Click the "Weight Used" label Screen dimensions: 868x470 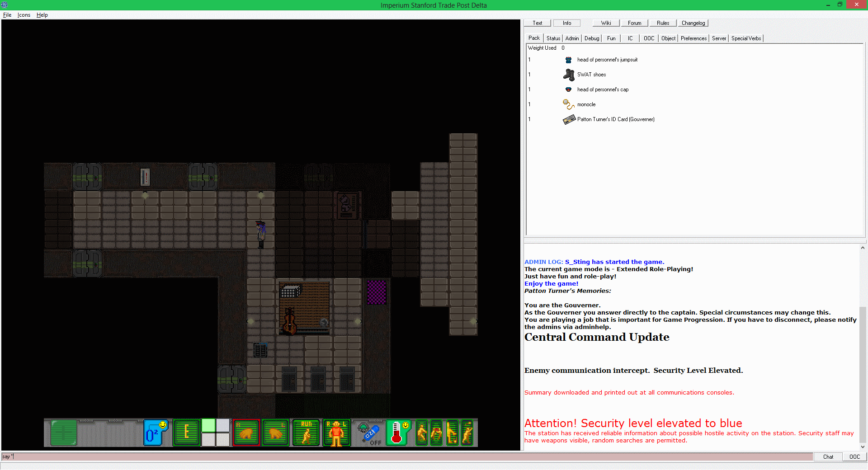pos(542,48)
